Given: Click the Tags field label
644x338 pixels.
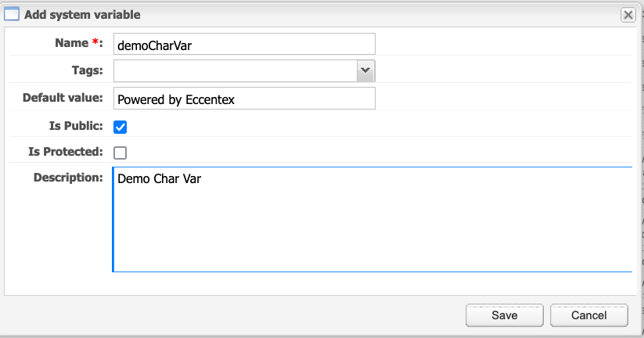Looking at the screenshot, I should [88, 70].
